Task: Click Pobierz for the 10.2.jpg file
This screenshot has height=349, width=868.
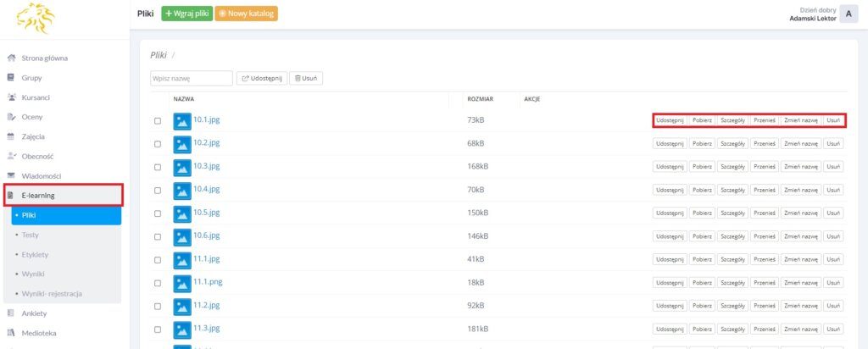Action: pos(701,144)
